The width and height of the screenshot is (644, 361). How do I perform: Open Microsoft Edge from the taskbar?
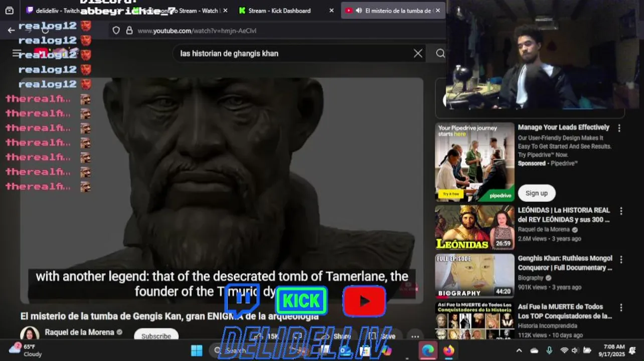427,350
